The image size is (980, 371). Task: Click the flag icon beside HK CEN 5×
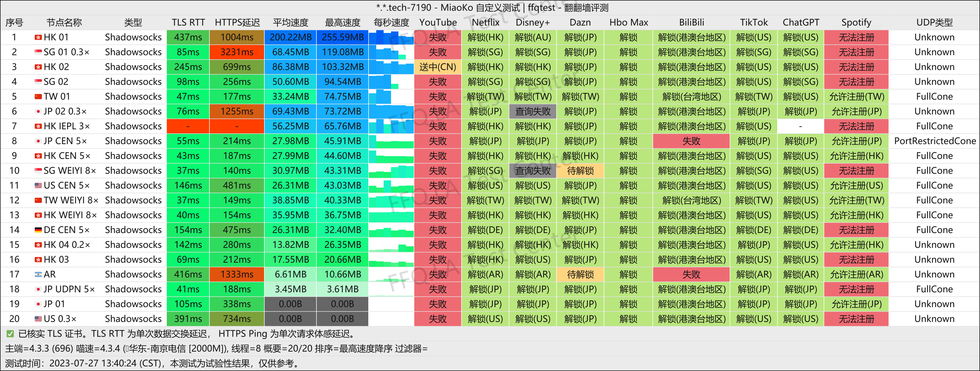38,156
